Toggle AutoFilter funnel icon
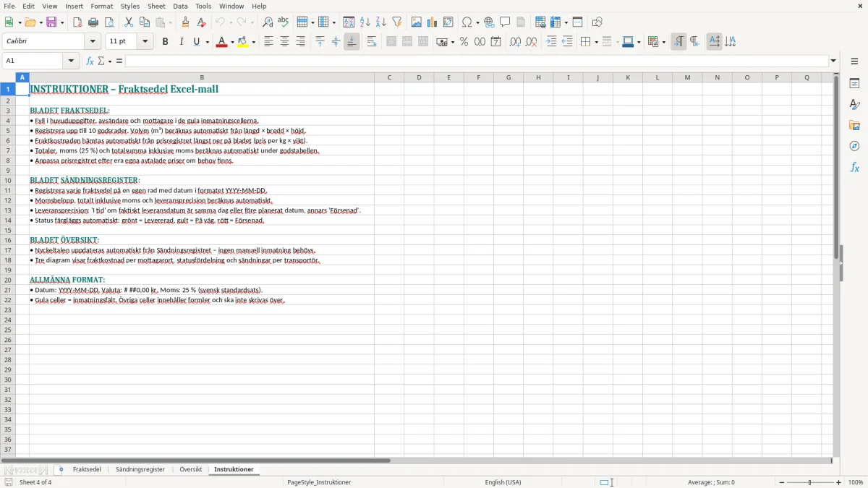 coord(397,22)
